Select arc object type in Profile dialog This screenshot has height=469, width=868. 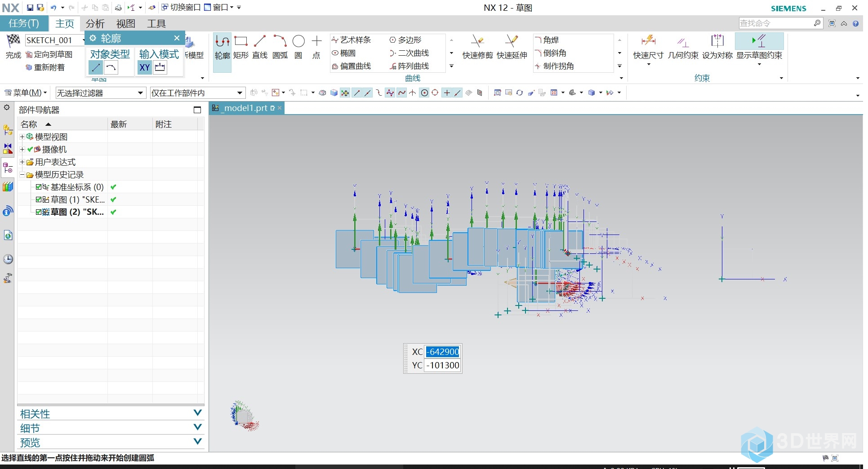click(111, 68)
